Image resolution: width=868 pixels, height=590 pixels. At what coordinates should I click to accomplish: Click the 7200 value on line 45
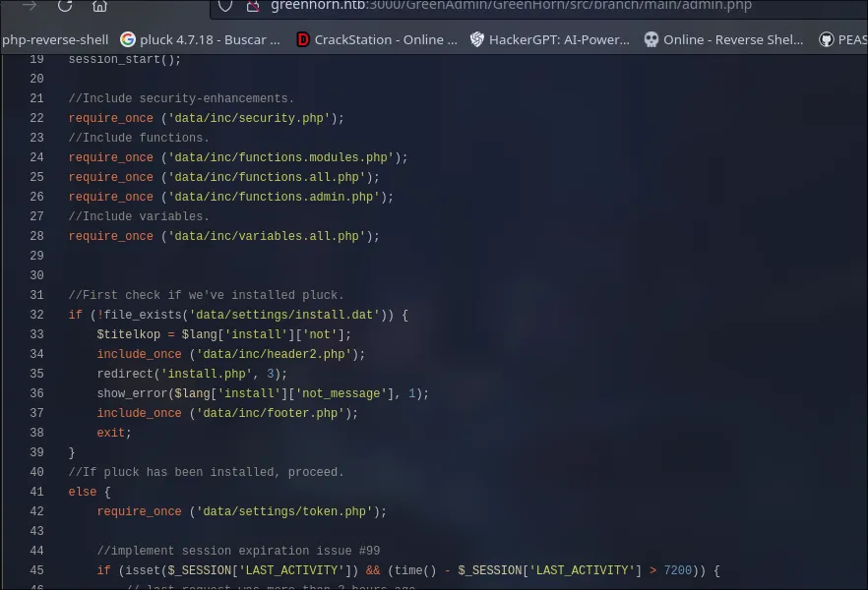tap(677, 570)
